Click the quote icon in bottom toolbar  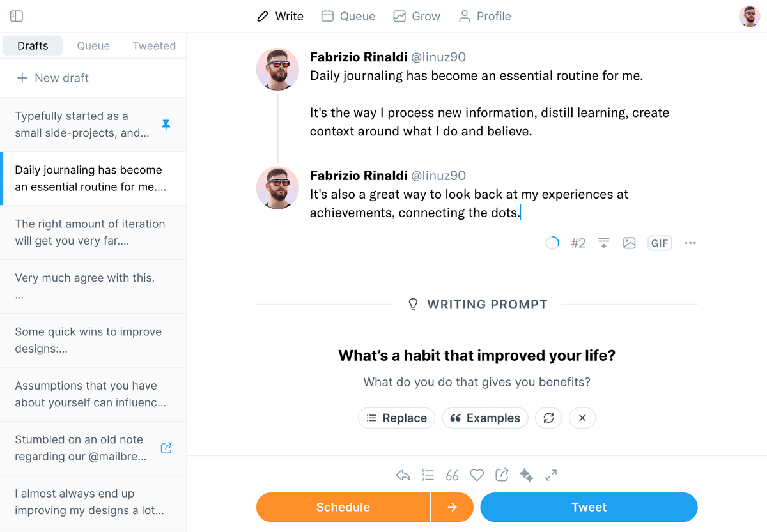tap(453, 475)
